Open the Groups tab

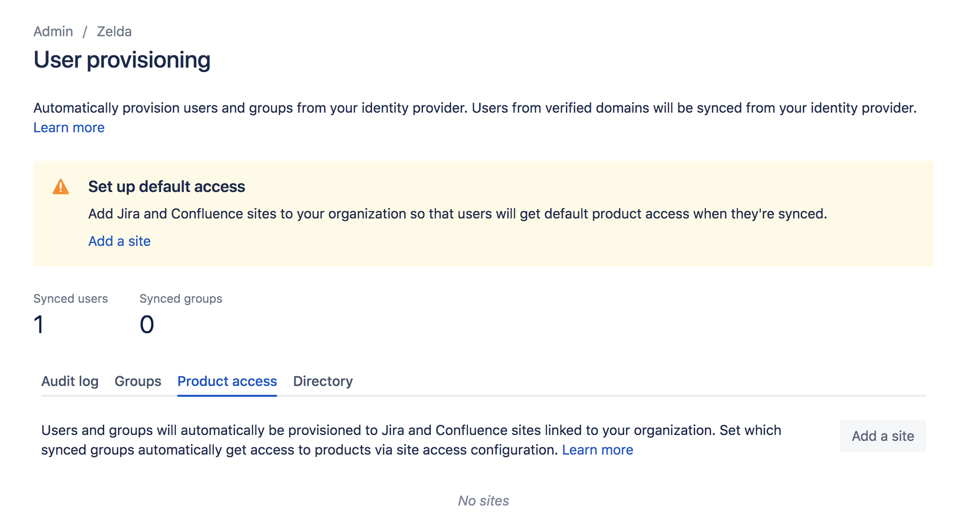(x=138, y=381)
